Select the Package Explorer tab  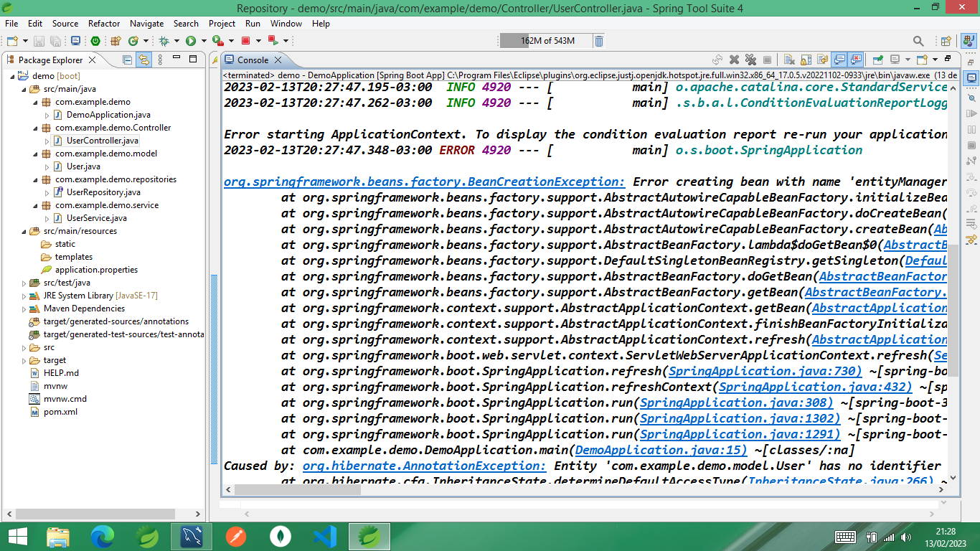50,60
